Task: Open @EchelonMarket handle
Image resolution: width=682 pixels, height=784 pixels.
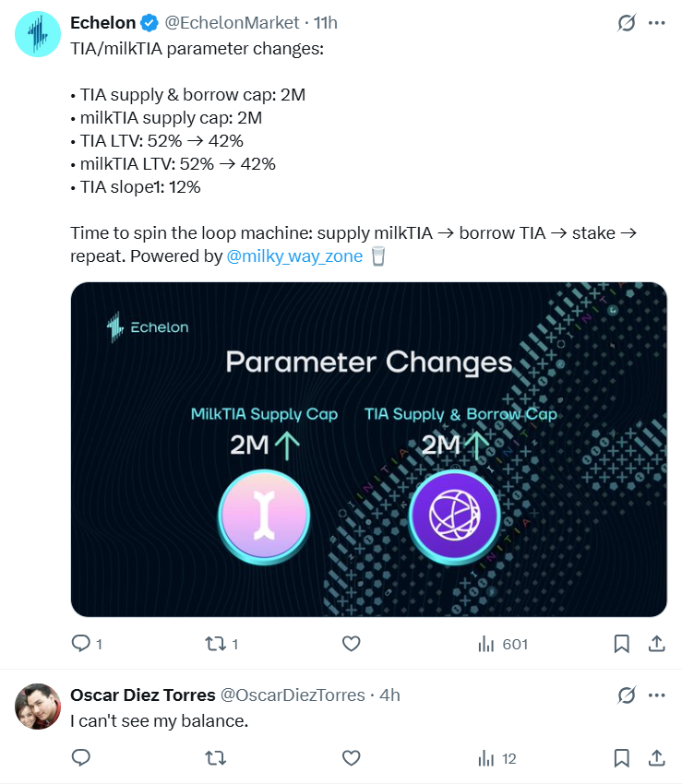Action: tap(232, 23)
